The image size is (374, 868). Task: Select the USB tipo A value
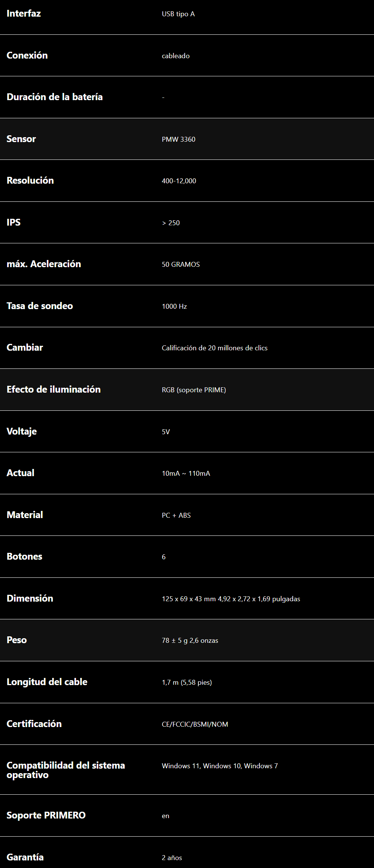coord(178,14)
